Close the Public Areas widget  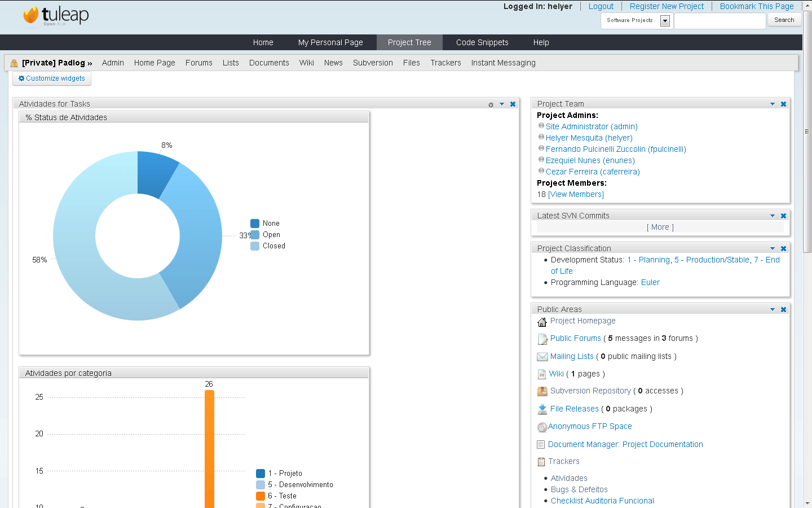pyautogui.click(x=783, y=309)
